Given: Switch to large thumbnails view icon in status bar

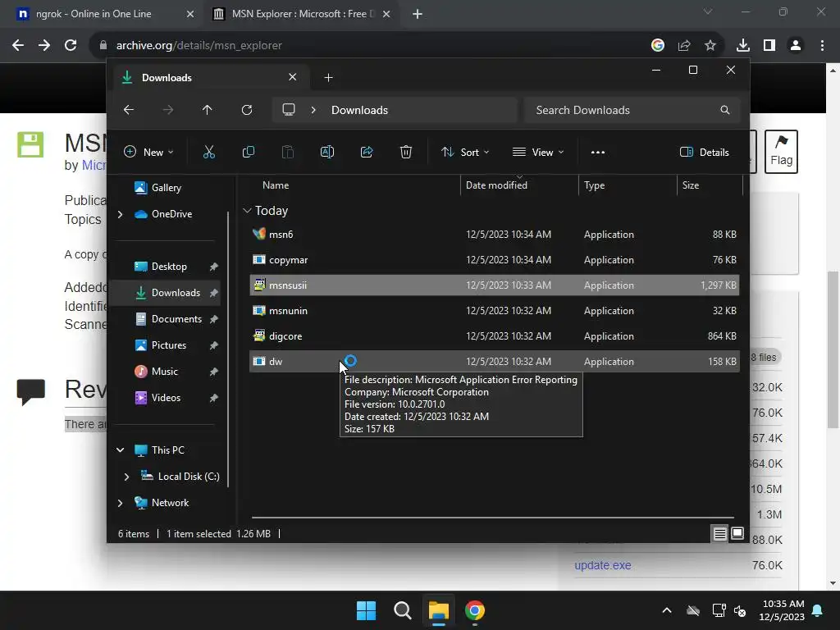Looking at the screenshot, I should [737, 533].
